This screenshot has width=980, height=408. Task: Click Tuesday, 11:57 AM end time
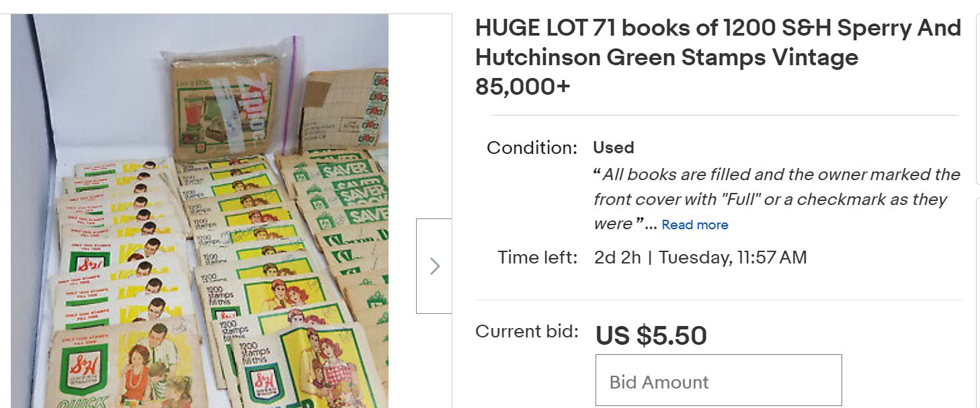tap(732, 257)
